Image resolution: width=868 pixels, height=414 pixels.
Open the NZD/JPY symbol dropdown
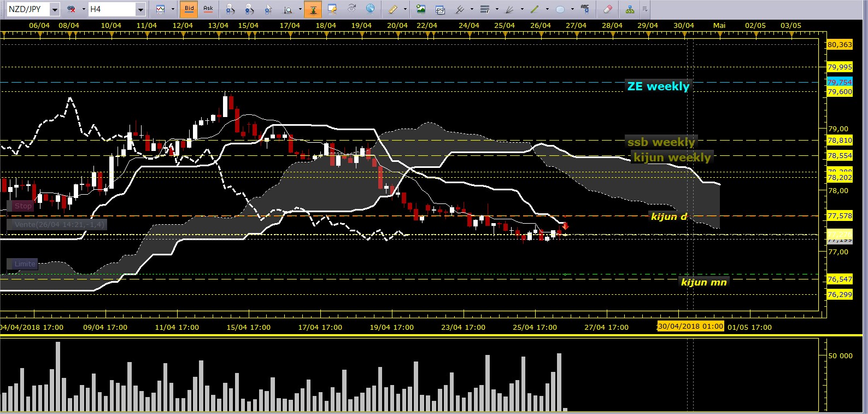coord(55,9)
